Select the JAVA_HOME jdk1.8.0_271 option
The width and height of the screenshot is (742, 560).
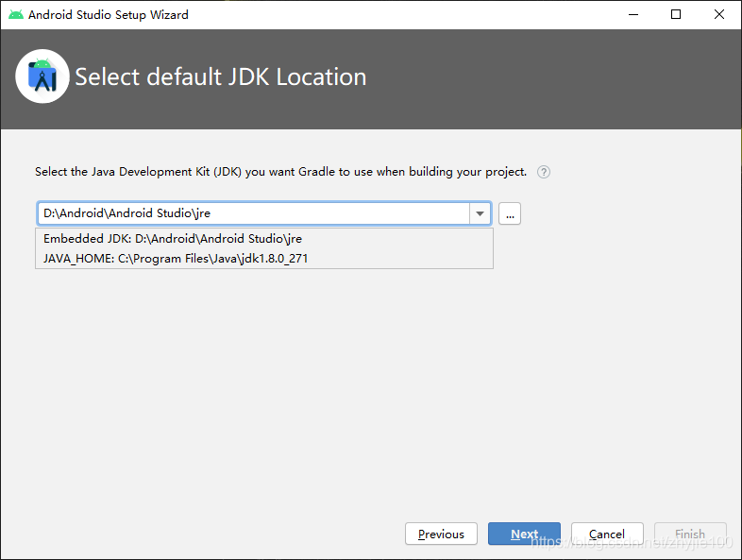tap(264, 259)
